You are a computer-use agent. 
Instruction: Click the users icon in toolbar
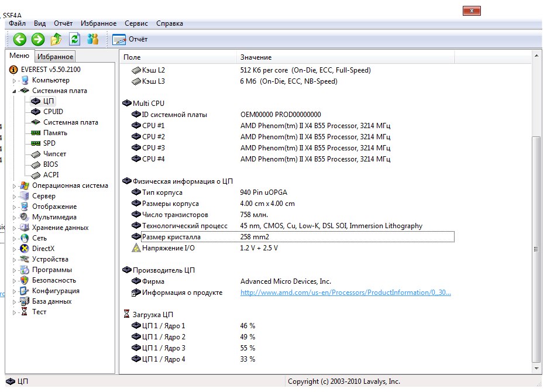92,39
